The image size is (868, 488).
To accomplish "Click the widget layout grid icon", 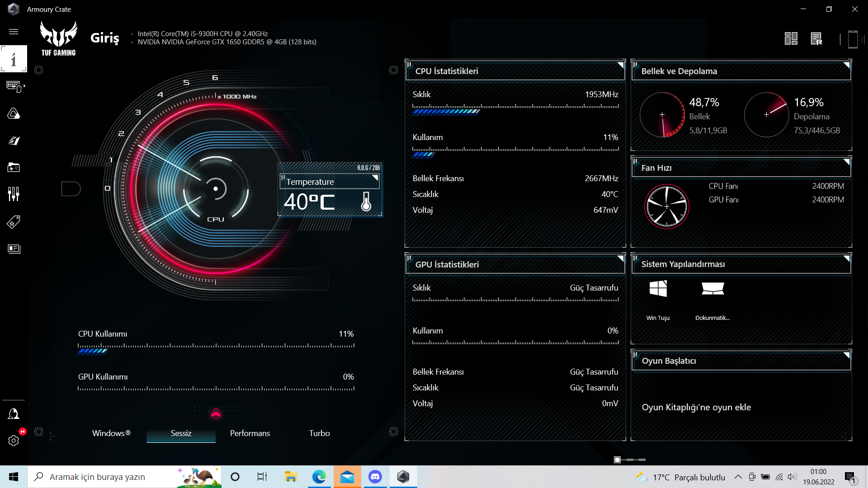I will [791, 39].
